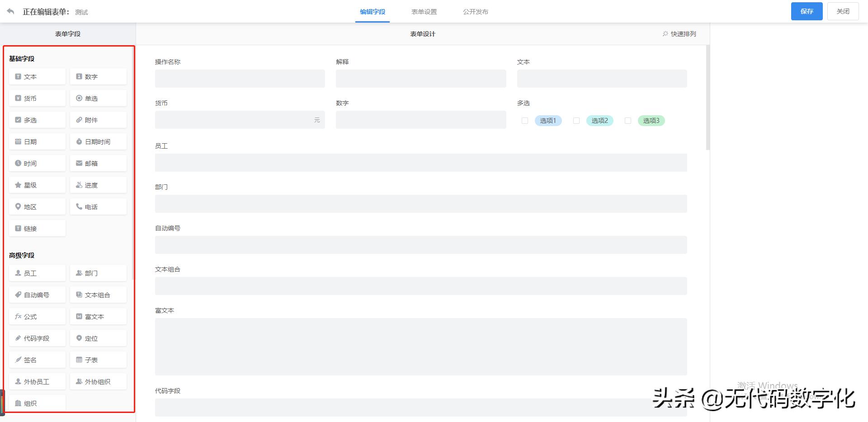Click the 关闭 close button
Image resolution: width=868 pixels, height=422 pixels.
(x=843, y=11)
